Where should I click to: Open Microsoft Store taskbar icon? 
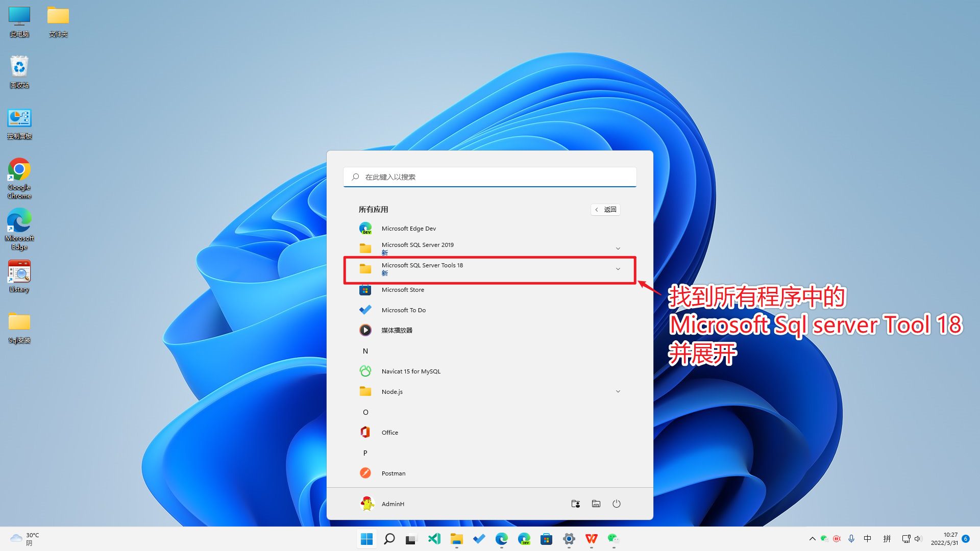(547, 539)
